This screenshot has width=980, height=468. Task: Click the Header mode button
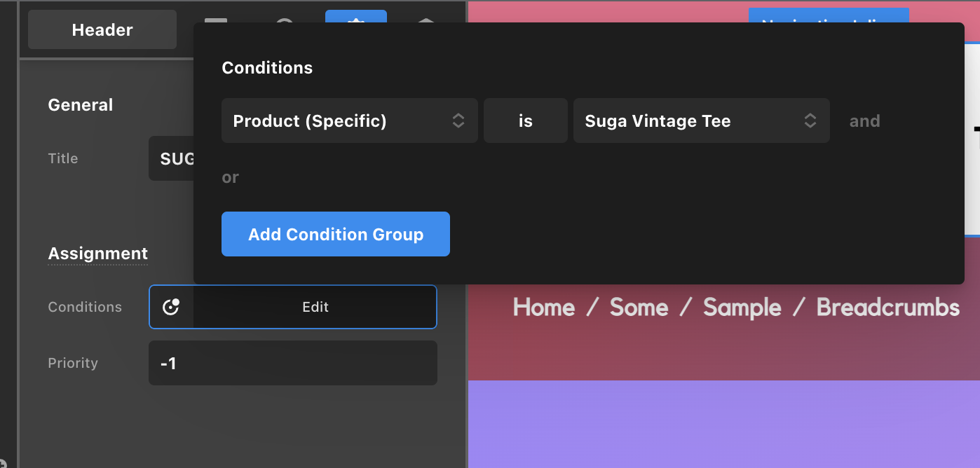[x=102, y=29]
